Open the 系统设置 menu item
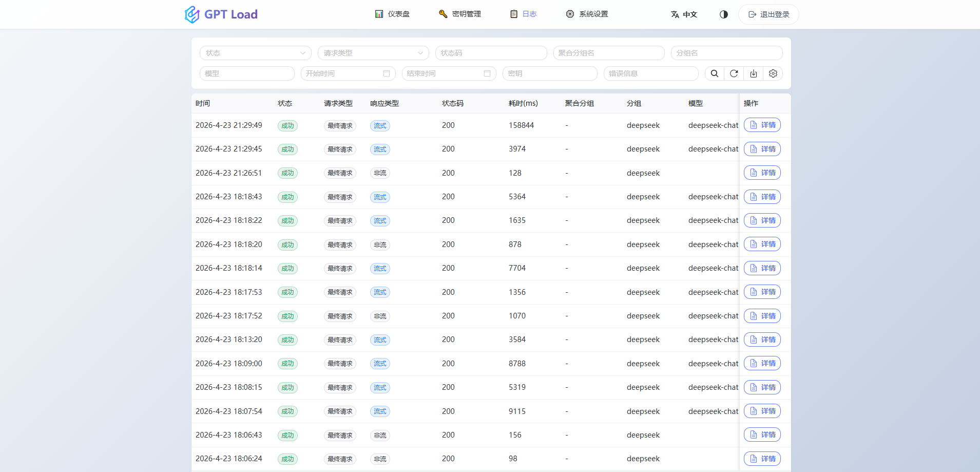Screen dimensions: 980x472 pos(587,14)
